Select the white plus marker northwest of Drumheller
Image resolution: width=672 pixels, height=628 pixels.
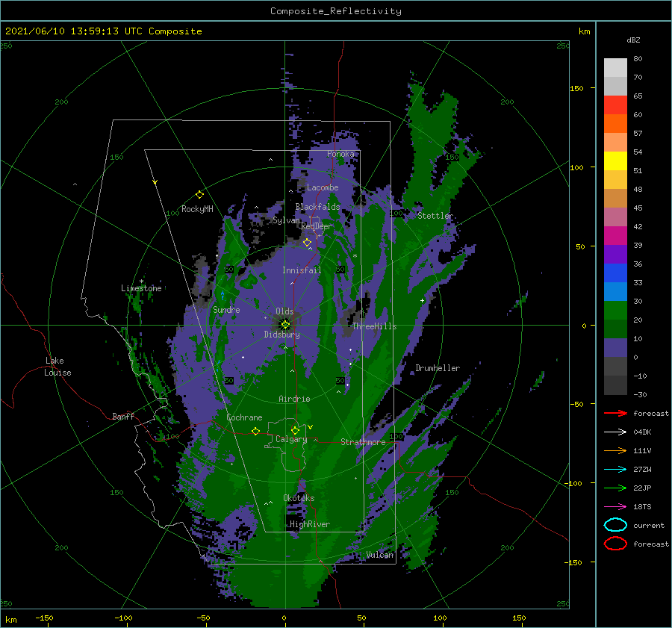(x=422, y=300)
